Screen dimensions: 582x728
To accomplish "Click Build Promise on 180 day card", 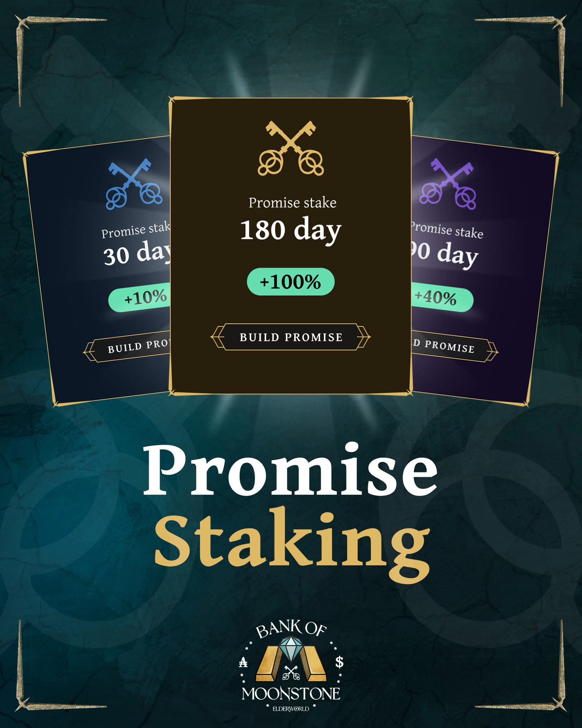I will 291,337.
